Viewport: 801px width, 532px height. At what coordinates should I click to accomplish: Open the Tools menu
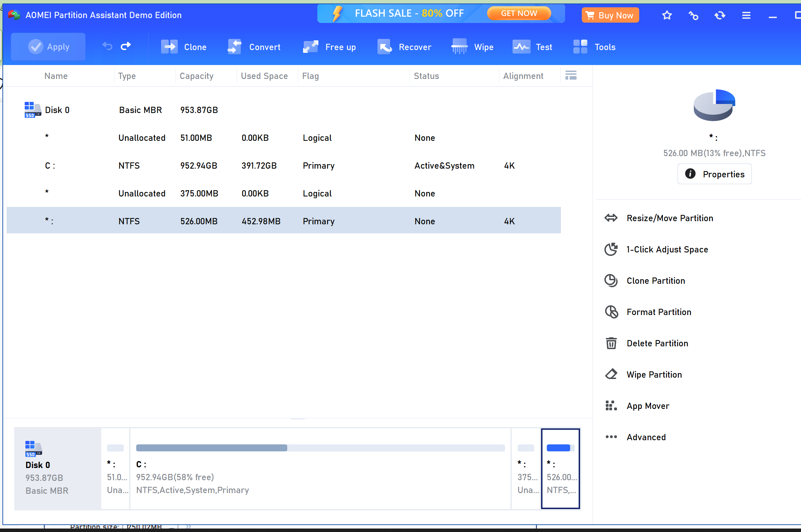[594, 47]
